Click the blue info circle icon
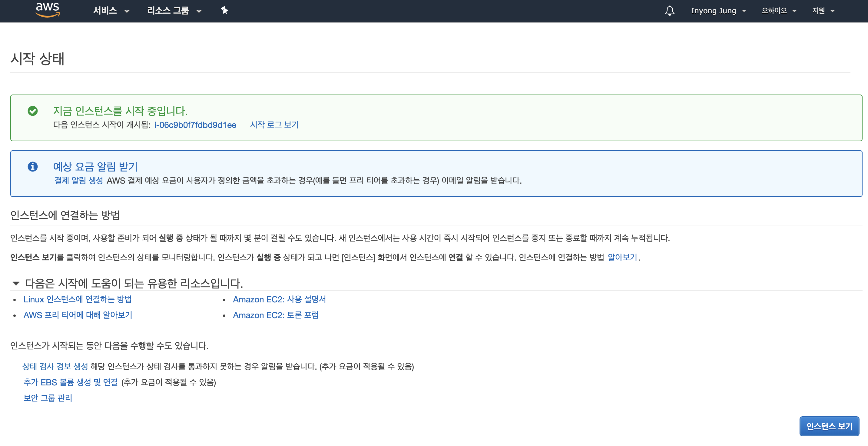Image resolution: width=868 pixels, height=446 pixels. [x=33, y=167]
